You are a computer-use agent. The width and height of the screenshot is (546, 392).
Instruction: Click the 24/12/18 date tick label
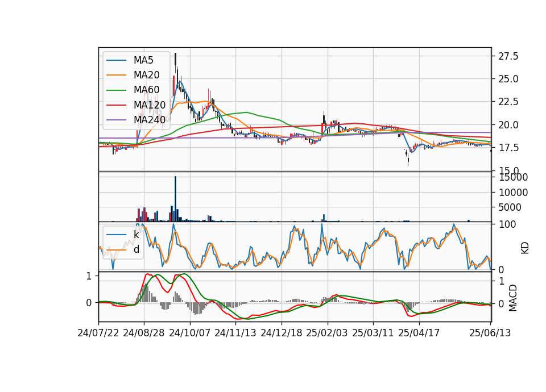[282, 333]
